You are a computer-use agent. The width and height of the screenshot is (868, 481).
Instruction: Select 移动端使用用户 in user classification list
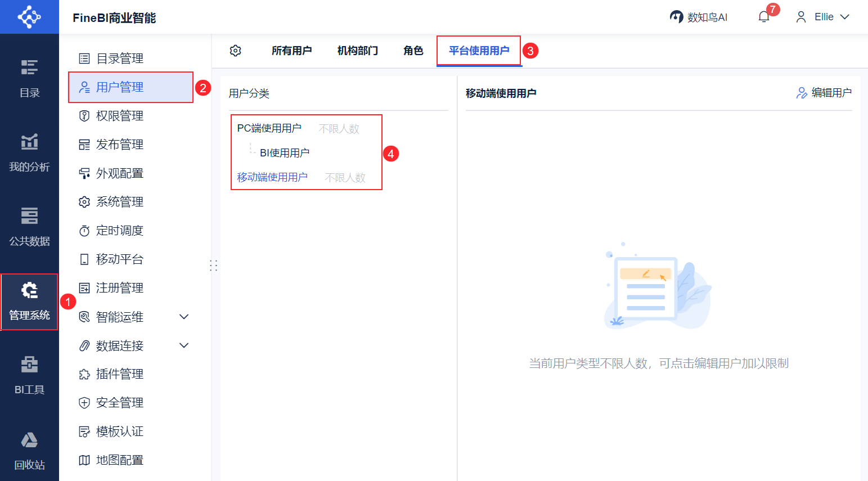coord(272,177)
